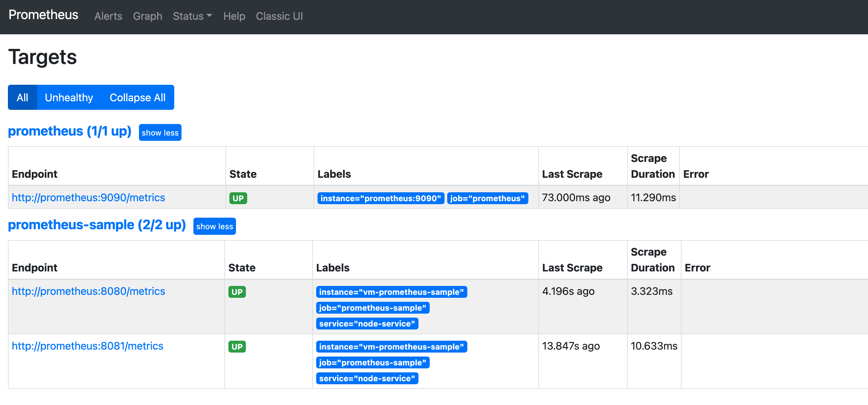Collapse prometheus job with show less

(160, 133)
